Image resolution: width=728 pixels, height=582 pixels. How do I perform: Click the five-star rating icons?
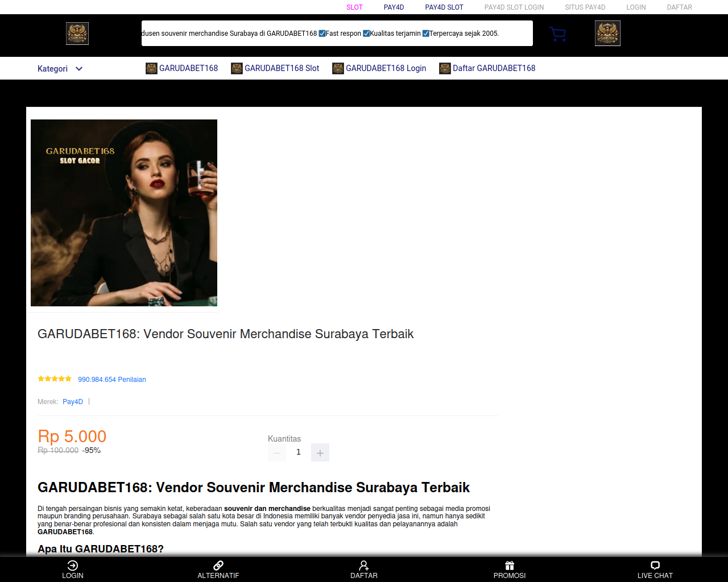pos(55,379)
